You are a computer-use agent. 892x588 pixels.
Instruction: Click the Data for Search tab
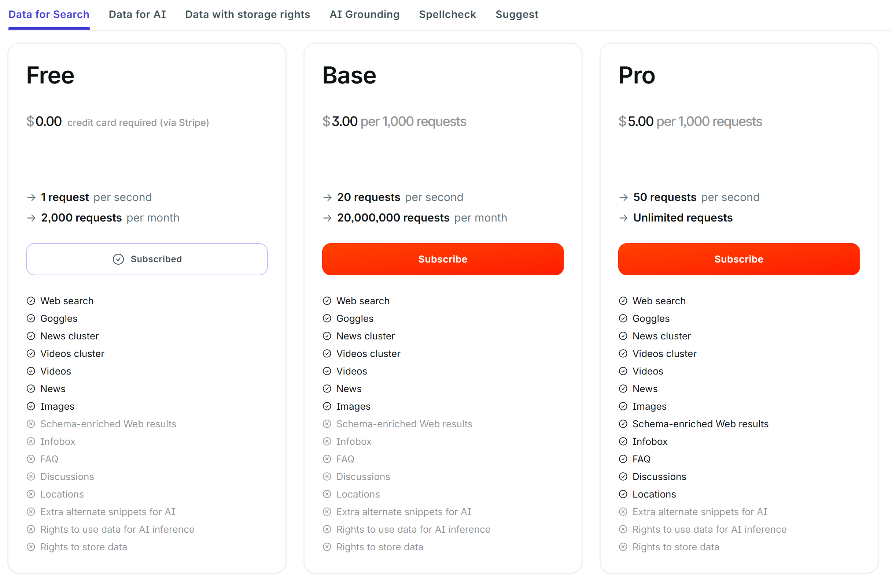tap(49, 14)
